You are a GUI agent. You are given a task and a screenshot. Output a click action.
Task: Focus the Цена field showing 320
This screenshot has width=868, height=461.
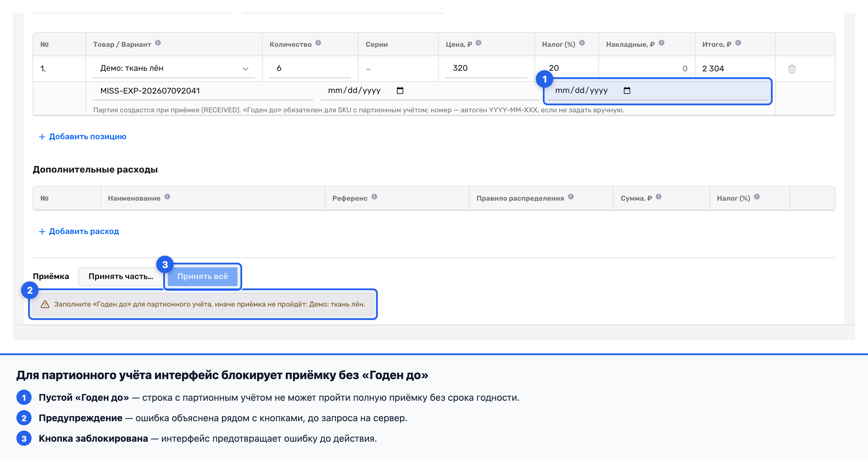486,68
